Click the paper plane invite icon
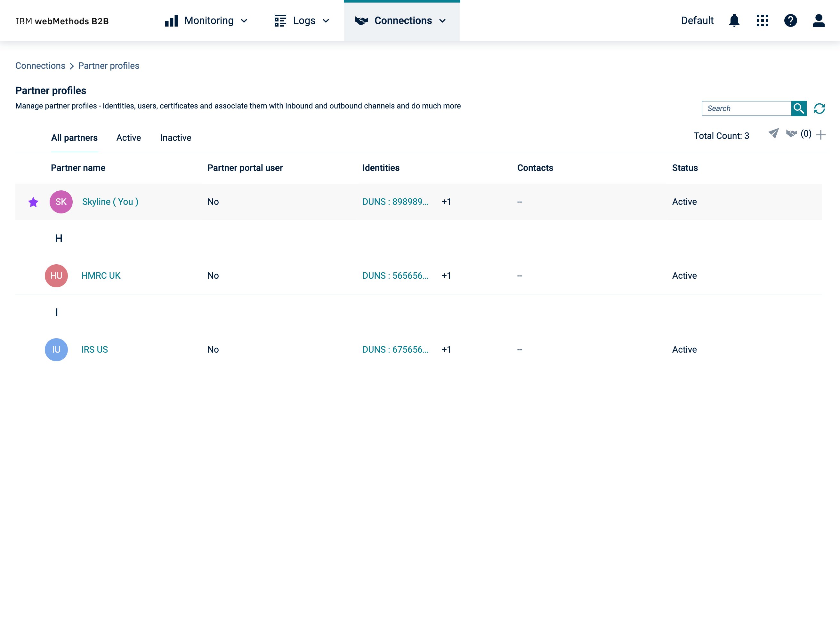Viewport: 840px width, 631px height. [x=773, y=134]
